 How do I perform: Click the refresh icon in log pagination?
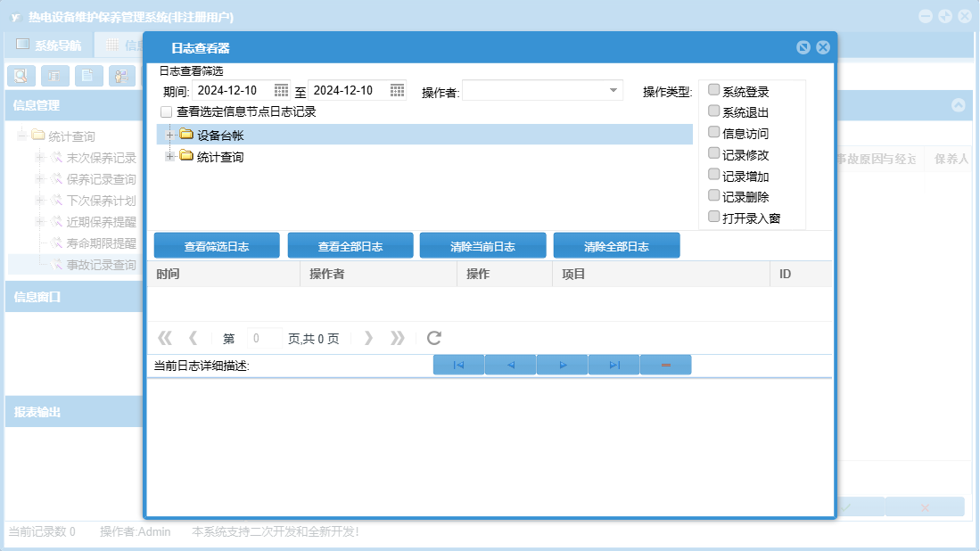tap(434, 338)
